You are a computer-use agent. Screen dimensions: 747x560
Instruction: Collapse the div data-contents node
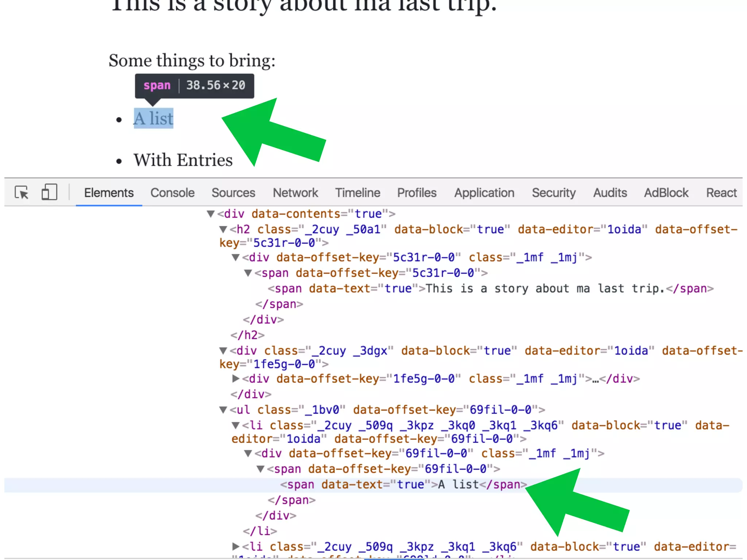coord(210,214)
